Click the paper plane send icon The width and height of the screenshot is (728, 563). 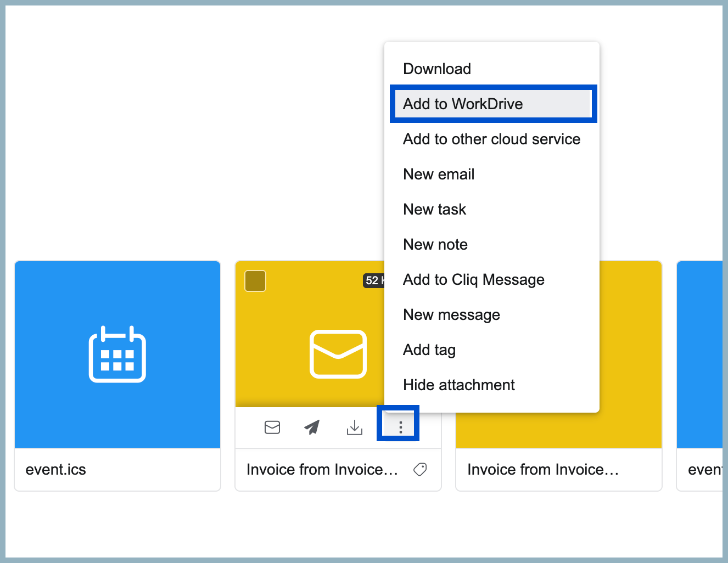tap(312, 427)
